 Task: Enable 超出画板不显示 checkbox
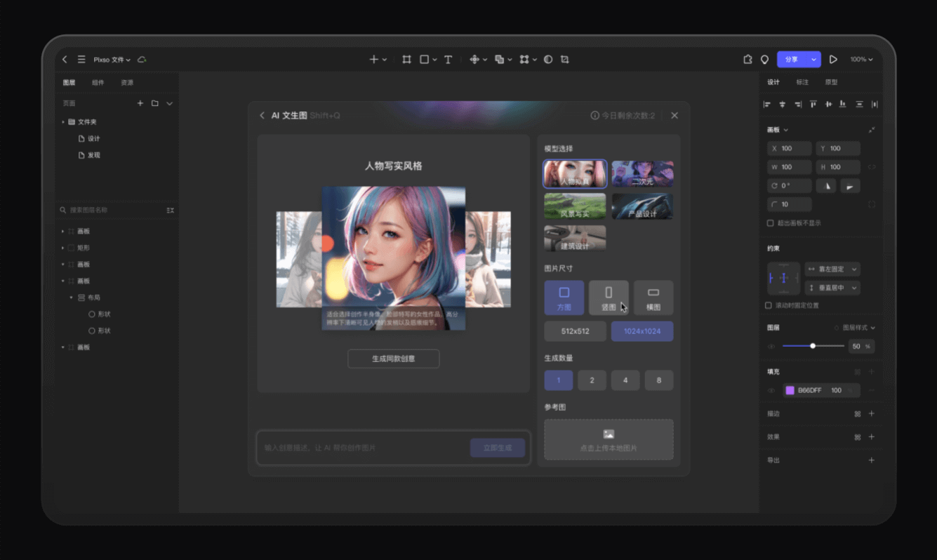pos(771,223)
